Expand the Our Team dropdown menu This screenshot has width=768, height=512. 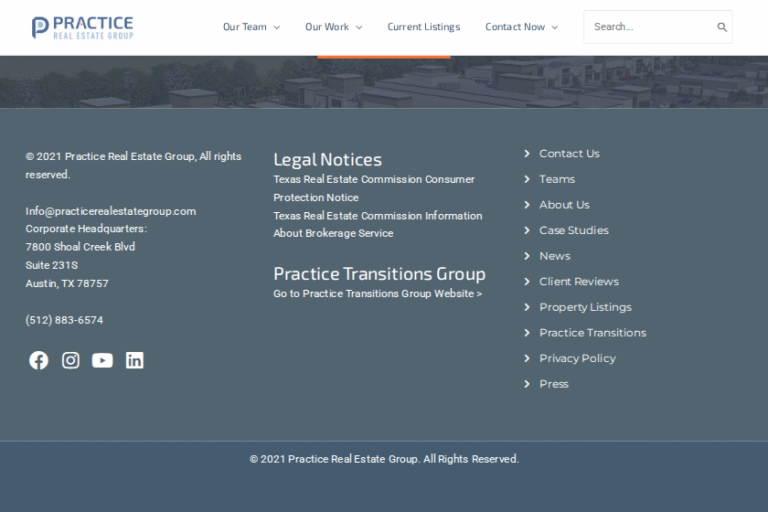point(251,27)
